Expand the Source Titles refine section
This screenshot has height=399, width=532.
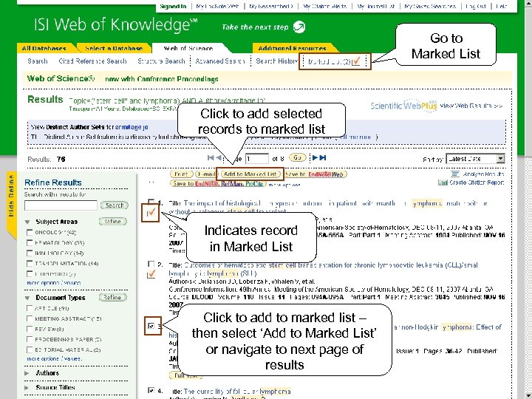point(27,387)
